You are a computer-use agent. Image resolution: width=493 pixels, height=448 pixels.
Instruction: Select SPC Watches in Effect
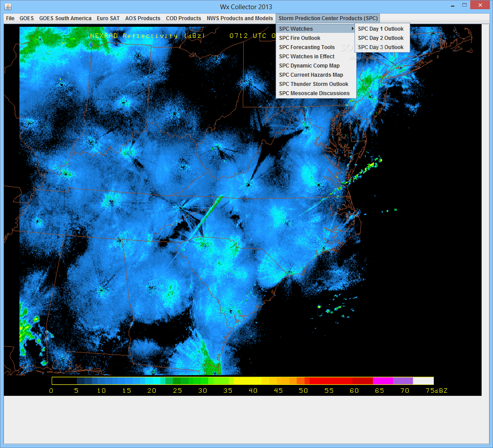(x=316, y=56)
